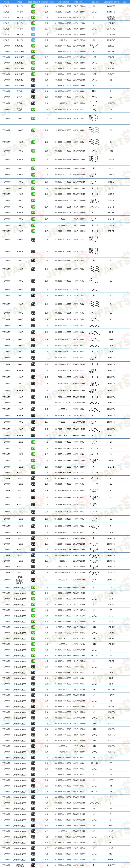130x868 pixels.
Task: Click the petrol icon in the HI-LUX 1.8 2Y row
Action: [33, 442]
